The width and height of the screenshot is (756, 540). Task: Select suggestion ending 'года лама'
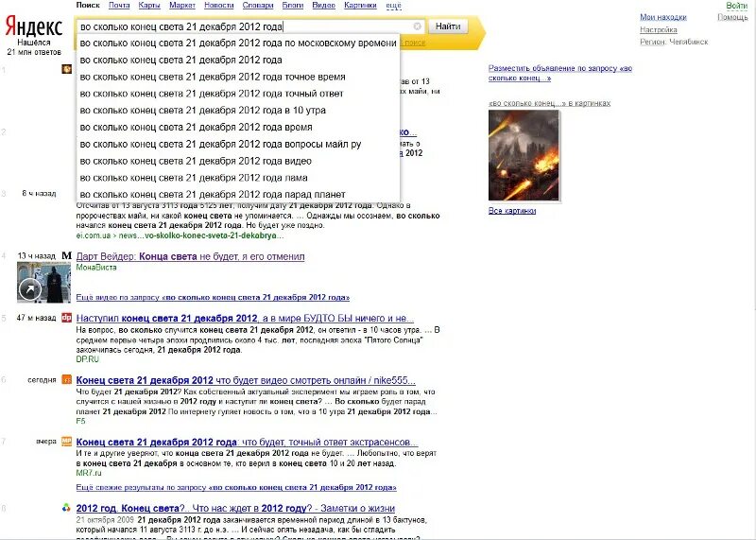[x=238, y=178]
